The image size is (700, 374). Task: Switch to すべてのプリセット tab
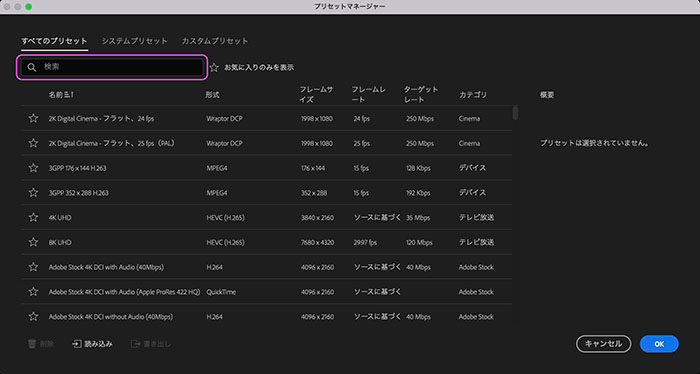coord(54,41)
